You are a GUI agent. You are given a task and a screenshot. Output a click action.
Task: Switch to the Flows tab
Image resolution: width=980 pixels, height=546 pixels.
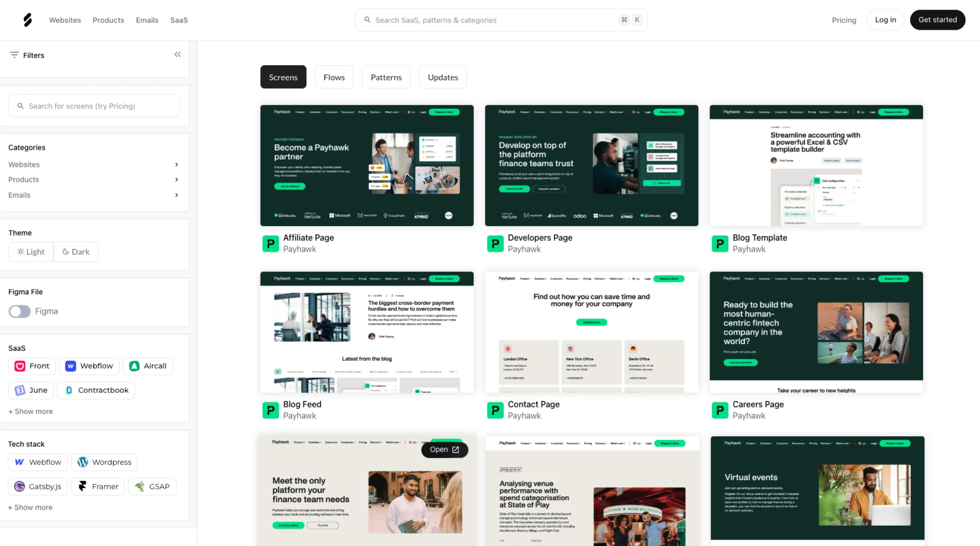[x=334, y=77]
